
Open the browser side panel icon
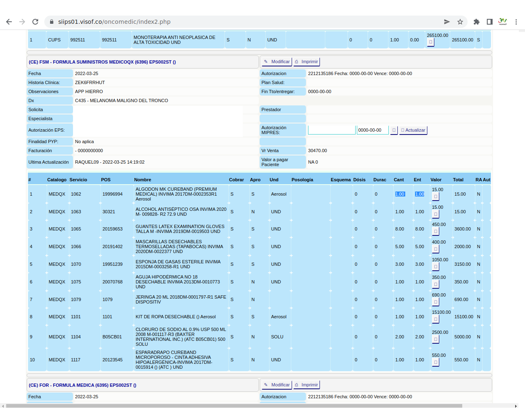tap(489, 22)
